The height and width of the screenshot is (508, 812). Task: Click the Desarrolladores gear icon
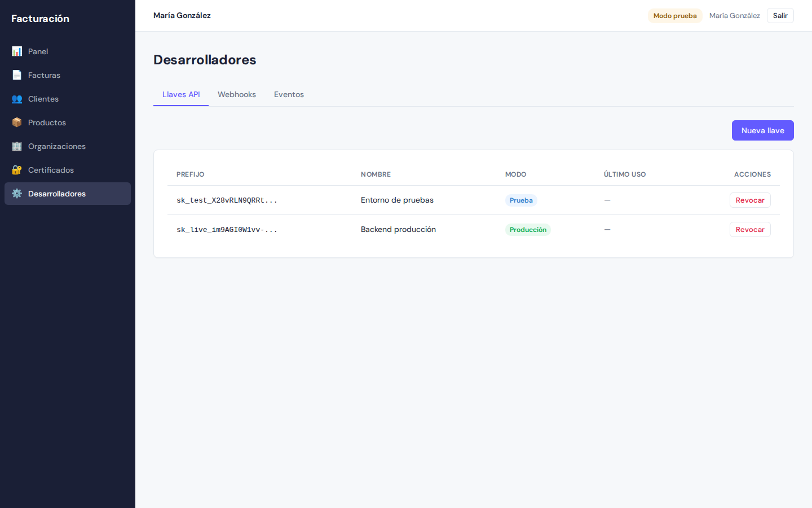click(x=17, y=193)
